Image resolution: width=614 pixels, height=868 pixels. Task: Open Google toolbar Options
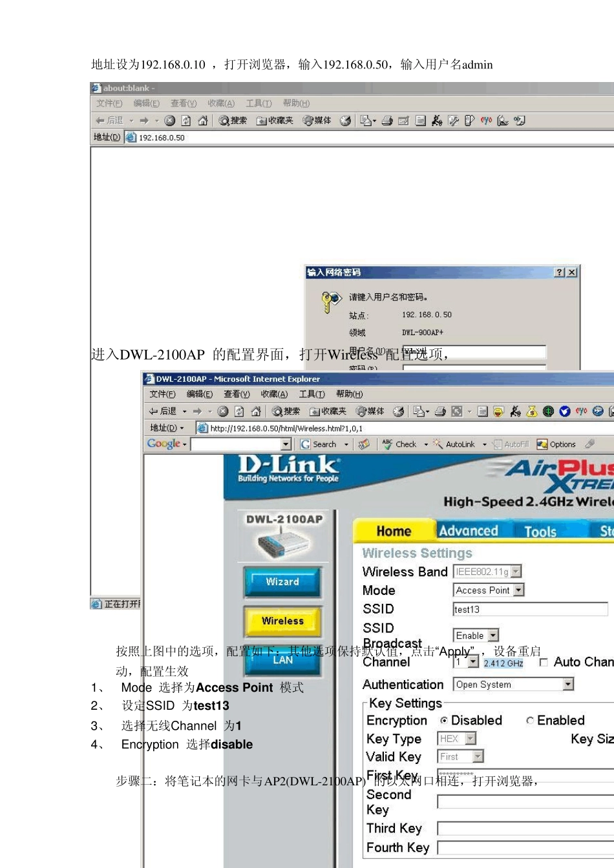pyautogui.click(x=556, y=444)
